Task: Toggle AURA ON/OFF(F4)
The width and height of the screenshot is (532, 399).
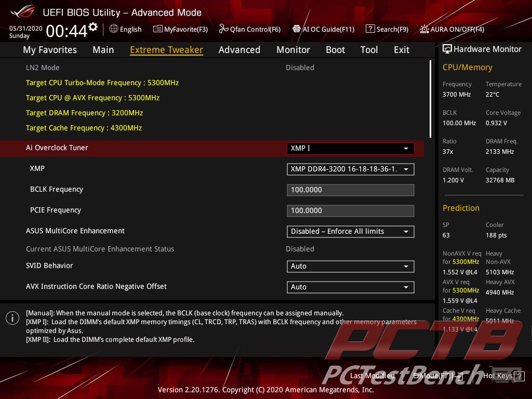Action: point(452,29)
